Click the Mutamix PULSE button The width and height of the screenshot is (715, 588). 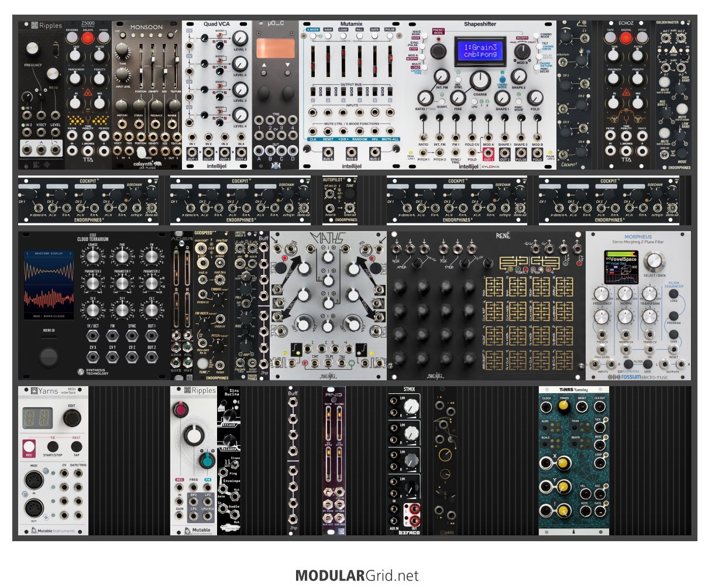pyautogui.click(x=390, y=36)
